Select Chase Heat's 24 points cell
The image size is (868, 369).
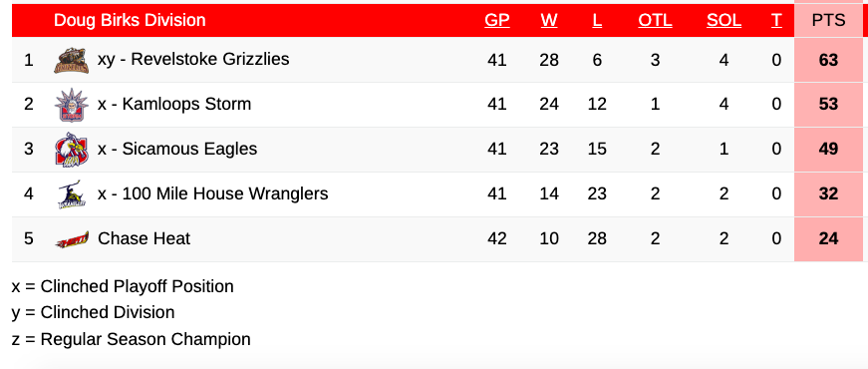[x=829, y=238]
